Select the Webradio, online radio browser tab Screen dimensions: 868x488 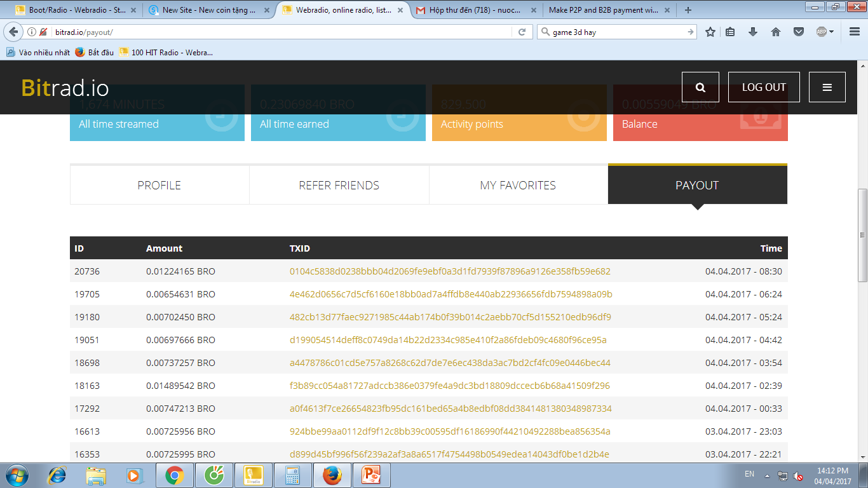coord(342,10)
